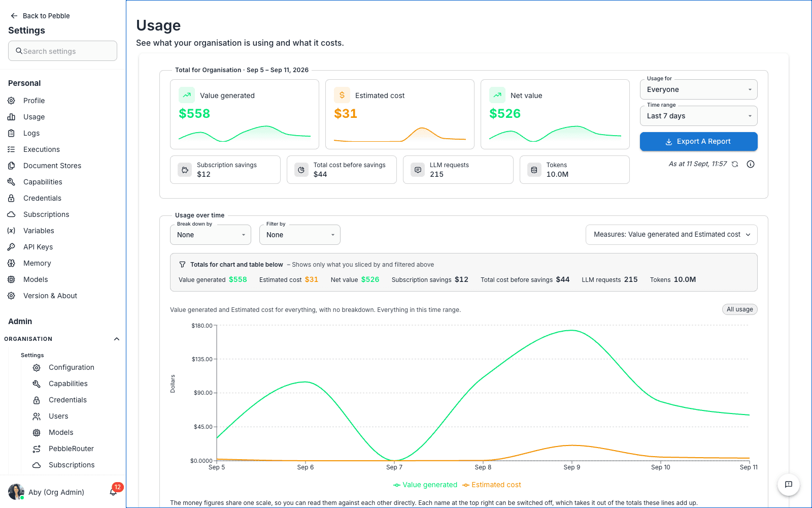Open PebbleRouter settings
The width and height of the screenshot is (812, 508).
point(71,449)
